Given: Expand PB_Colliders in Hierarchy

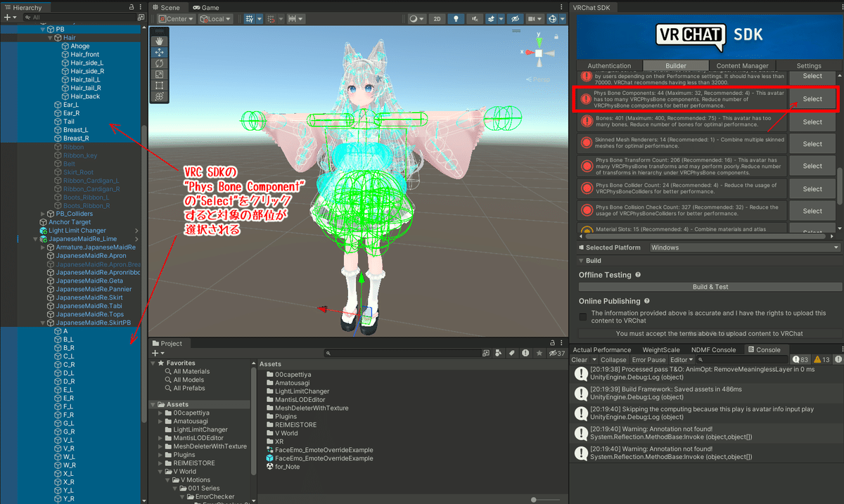Looking at the screenshot, I should [42, 214].
